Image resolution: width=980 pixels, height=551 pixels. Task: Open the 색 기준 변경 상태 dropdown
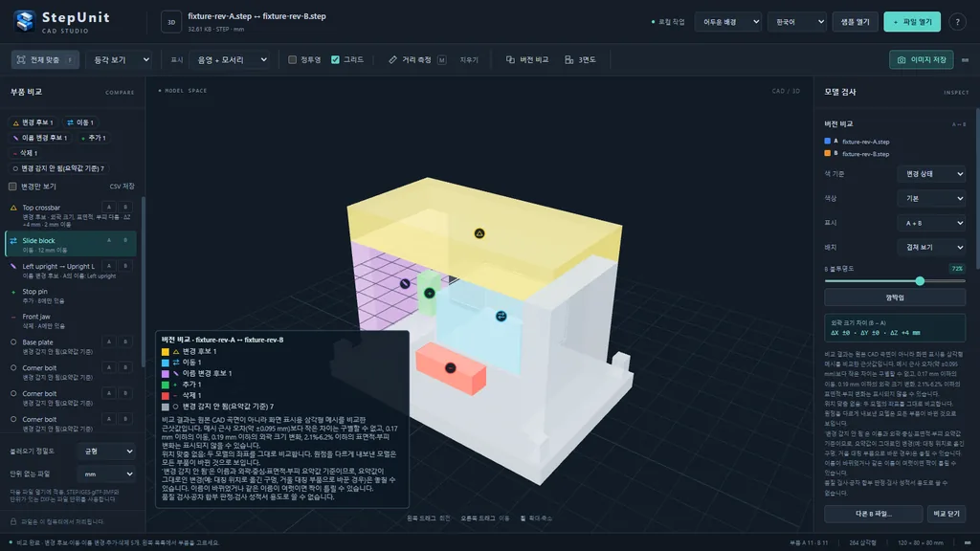pos(931,174)
